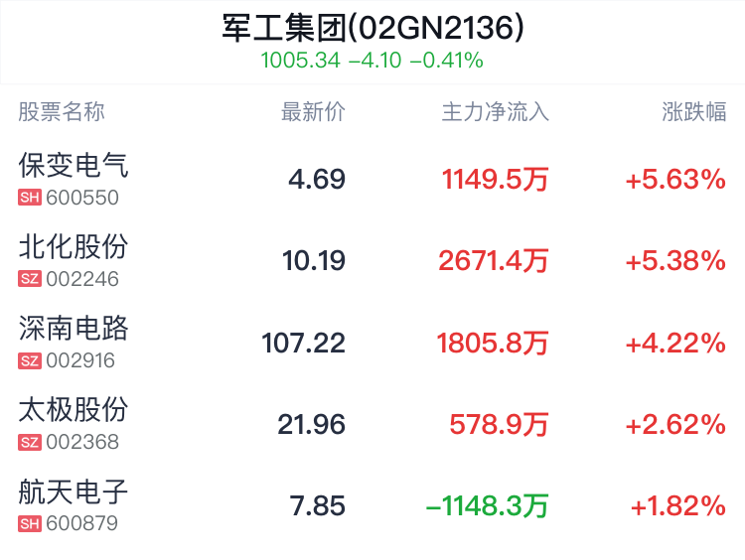Click net outflow –1148.3万
The width and height of the screenshot is (745, 560).
(x=488, y=506)
